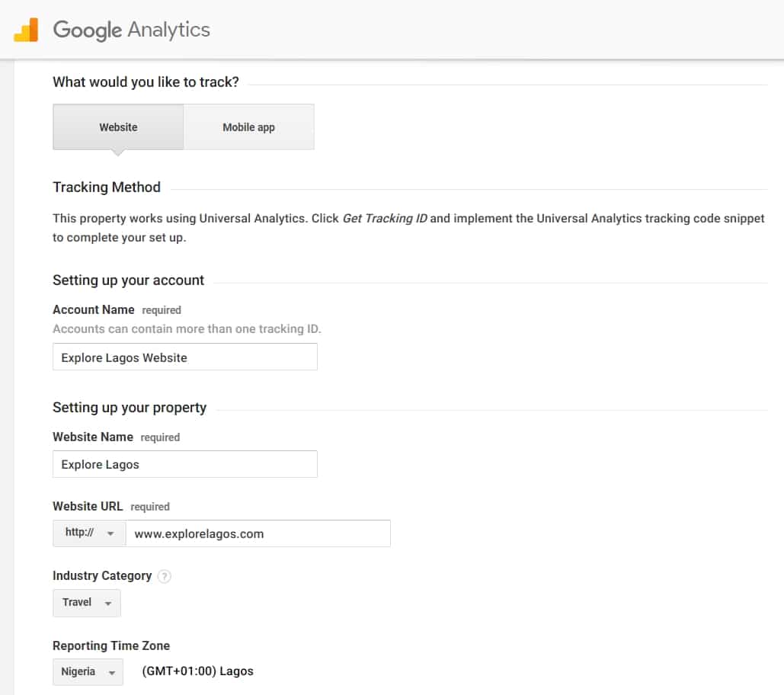Open the http:// protocol dropdown
This screenshot has height=695, width=784.
(x=89, y=533)
